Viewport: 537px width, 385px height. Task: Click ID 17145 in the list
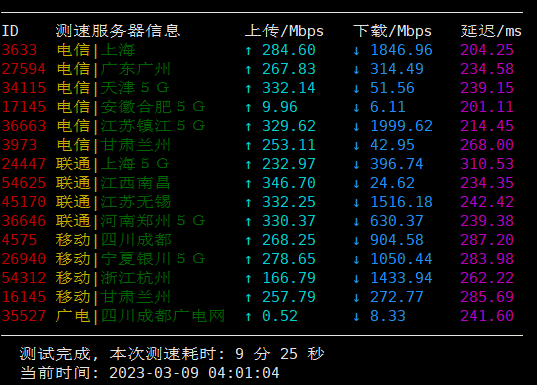pyautogui.click(x=24, y=107)
